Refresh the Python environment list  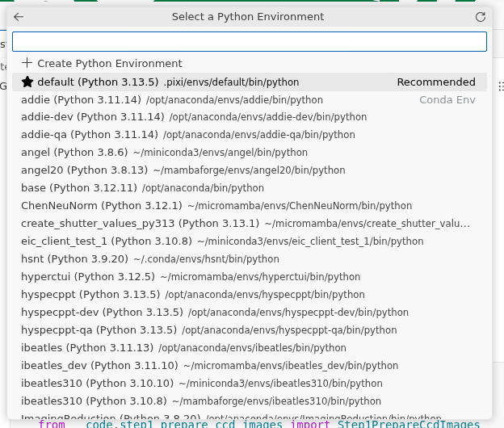pyautogui.click(x=481, y=17)
